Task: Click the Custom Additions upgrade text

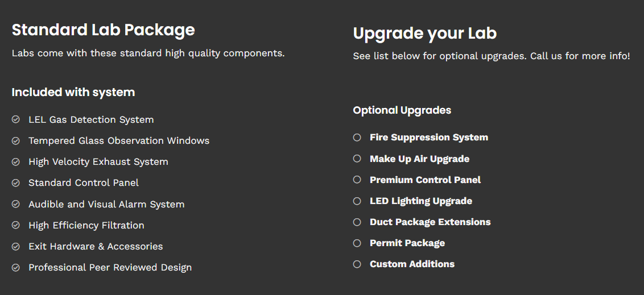Action: [x=412, y=264]
